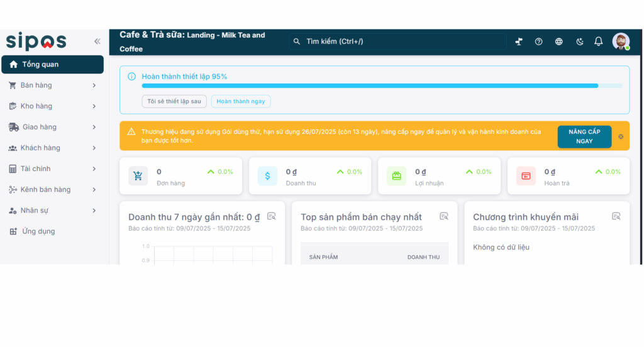Click the NÂNG CẤP NGAY button
The height and width of the screenshot is (347, 644).
coord(584,136)
